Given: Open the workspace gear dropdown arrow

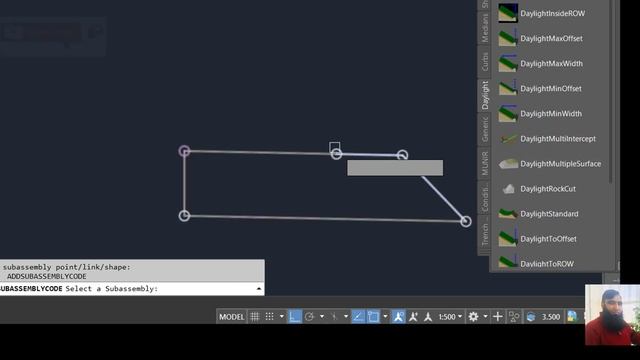Looking at the screenshot, I should [485, 317].
